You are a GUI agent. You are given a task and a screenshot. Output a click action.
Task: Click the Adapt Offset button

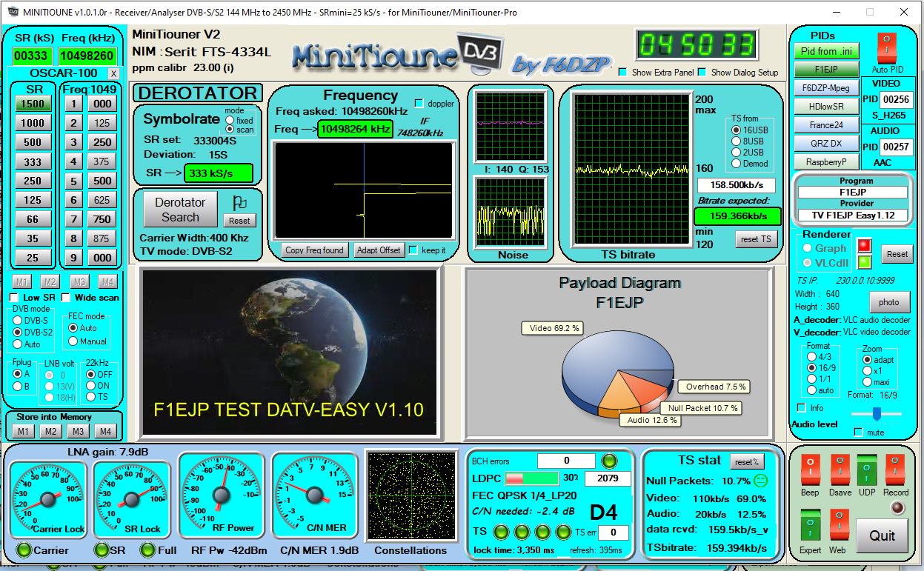379,250
